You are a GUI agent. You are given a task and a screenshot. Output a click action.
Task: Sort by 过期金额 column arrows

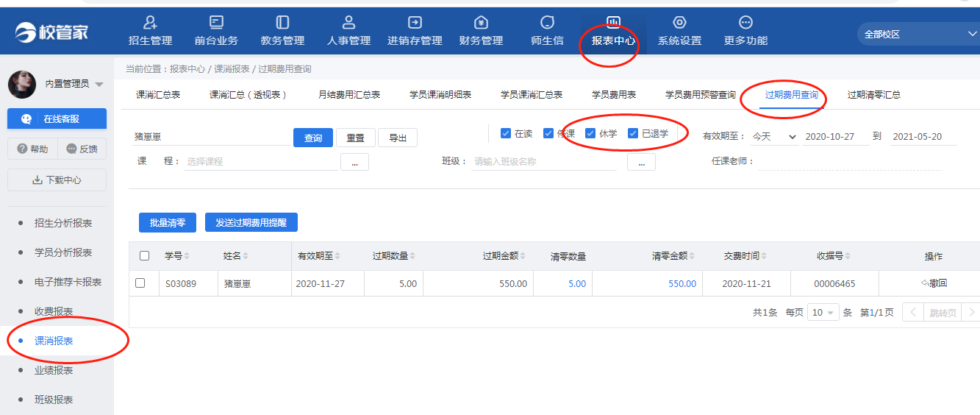coord(523,256)
